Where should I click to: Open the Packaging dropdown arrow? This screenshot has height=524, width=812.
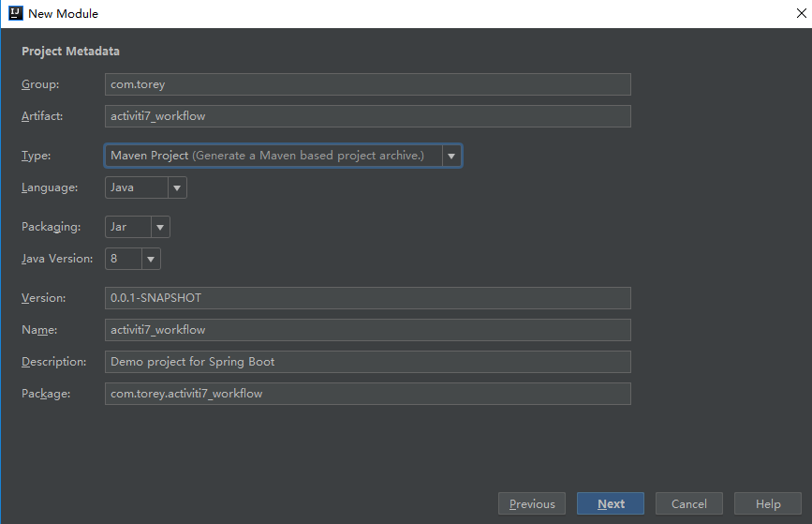coord(160,227)
